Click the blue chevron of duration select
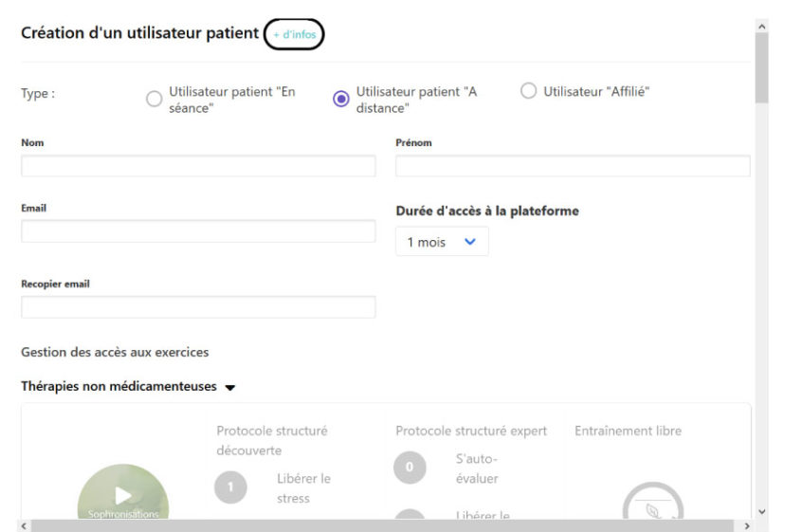Screen dimensions: 785x532 [x=469, y=242]
